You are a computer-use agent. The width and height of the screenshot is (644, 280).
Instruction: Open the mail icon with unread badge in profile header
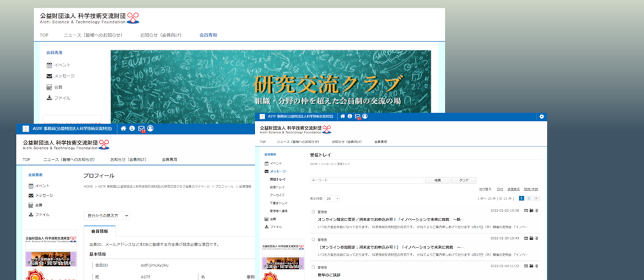click(141, 128)
